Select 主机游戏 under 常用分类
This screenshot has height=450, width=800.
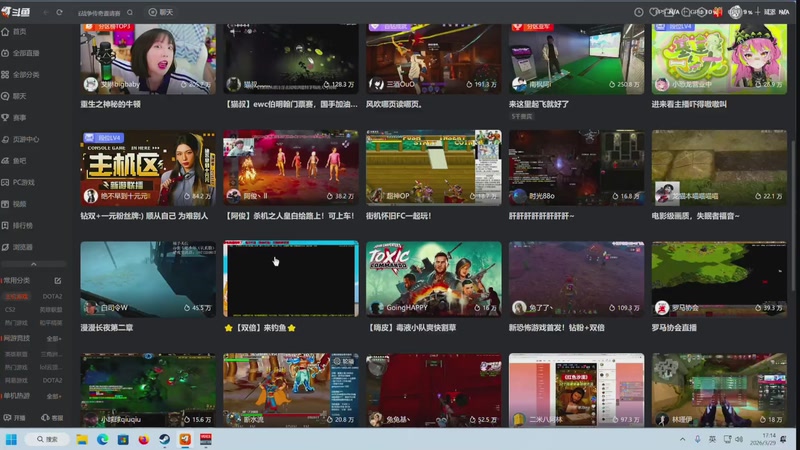16,296
